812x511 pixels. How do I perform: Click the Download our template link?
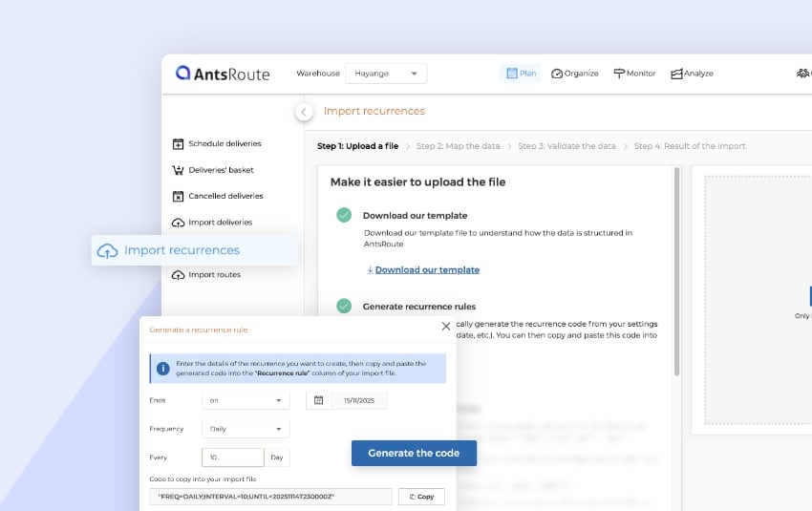tap(427, 270)
